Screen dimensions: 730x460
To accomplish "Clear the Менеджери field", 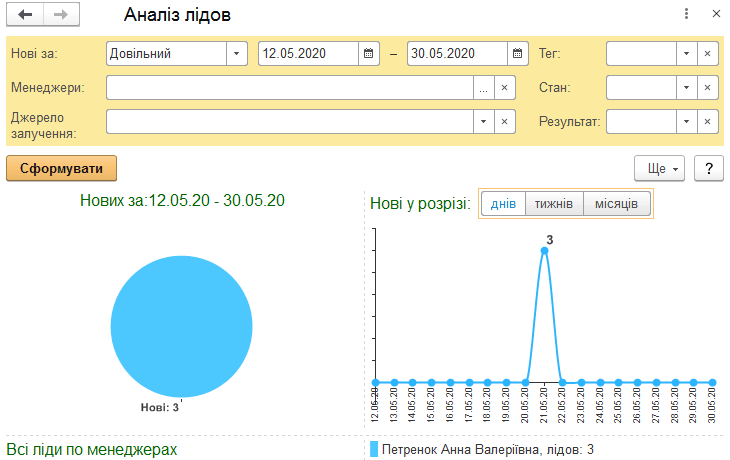I will 505,88.
